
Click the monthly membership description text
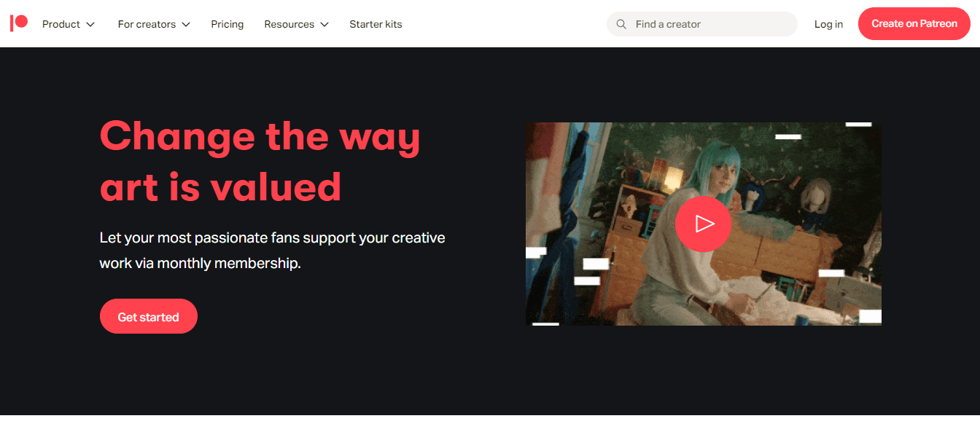click(272, 251)
